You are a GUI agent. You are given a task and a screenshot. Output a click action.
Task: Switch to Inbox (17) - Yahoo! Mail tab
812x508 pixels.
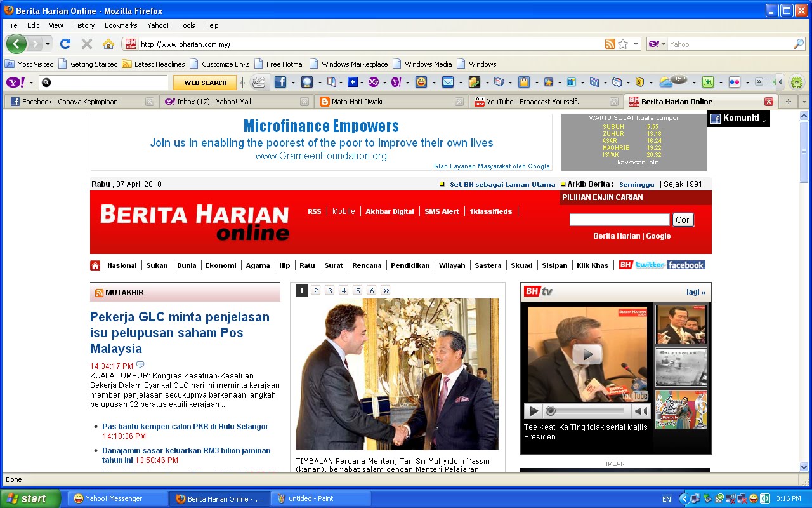click(x=237, y=102)
